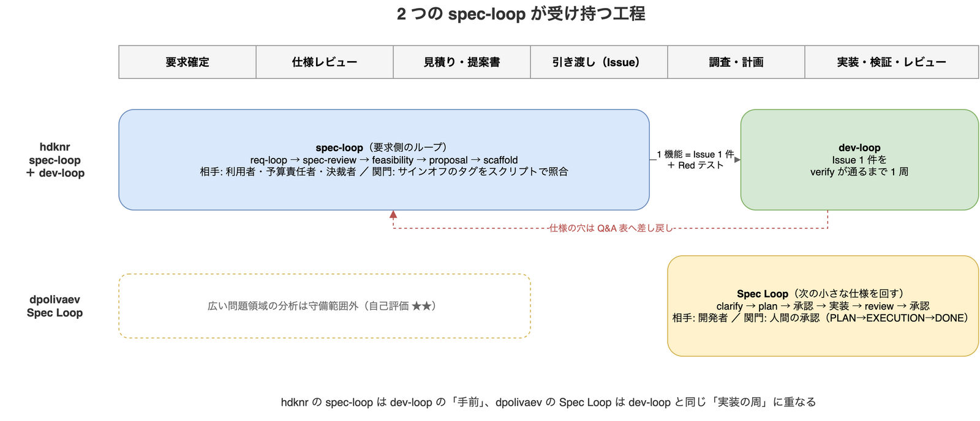Select the '実装・検証・レビュー' header cell
The image size is (980, 421).
click(x=892, y=62)
